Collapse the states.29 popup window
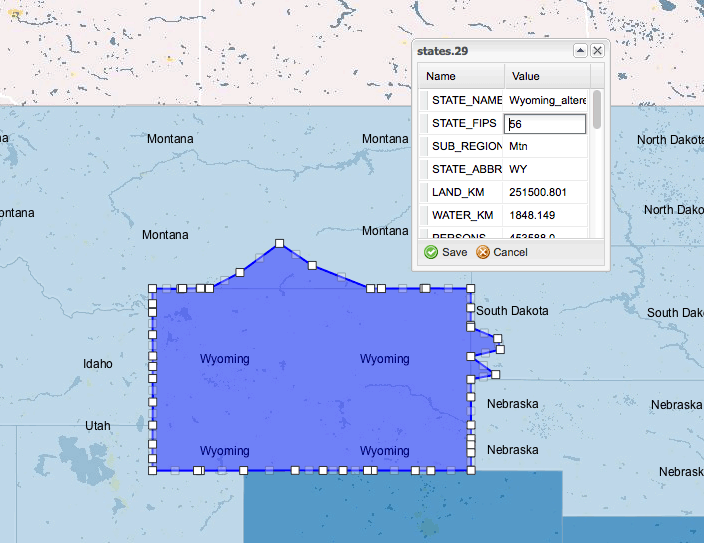Image resolution: width=704 pixels, height=543 pixels. click(x=580, y=50)
